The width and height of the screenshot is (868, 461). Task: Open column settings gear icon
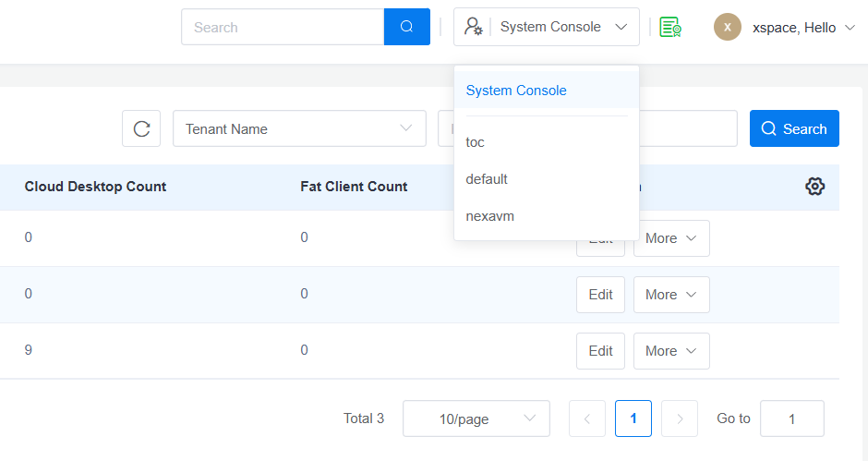point(814,187)
